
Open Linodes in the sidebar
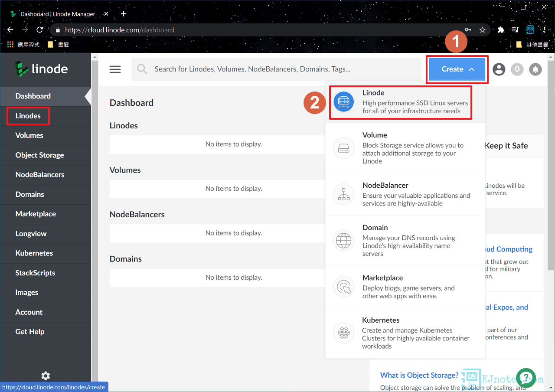pyautogui.click(x=46, y=116)
